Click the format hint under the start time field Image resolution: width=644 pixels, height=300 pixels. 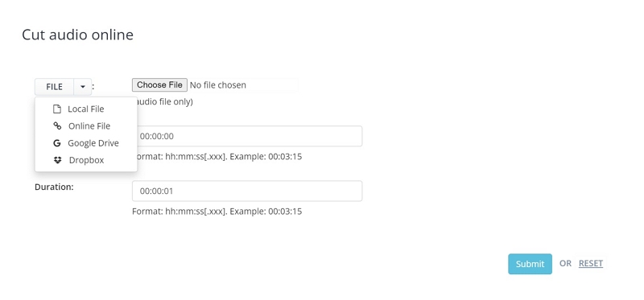[217, 157]
